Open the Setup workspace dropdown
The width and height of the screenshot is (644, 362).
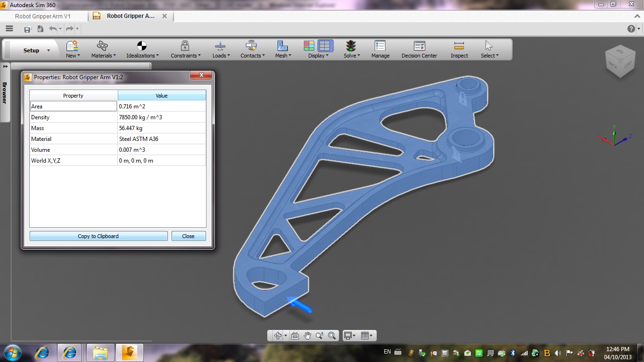click(x=37, y=50)
